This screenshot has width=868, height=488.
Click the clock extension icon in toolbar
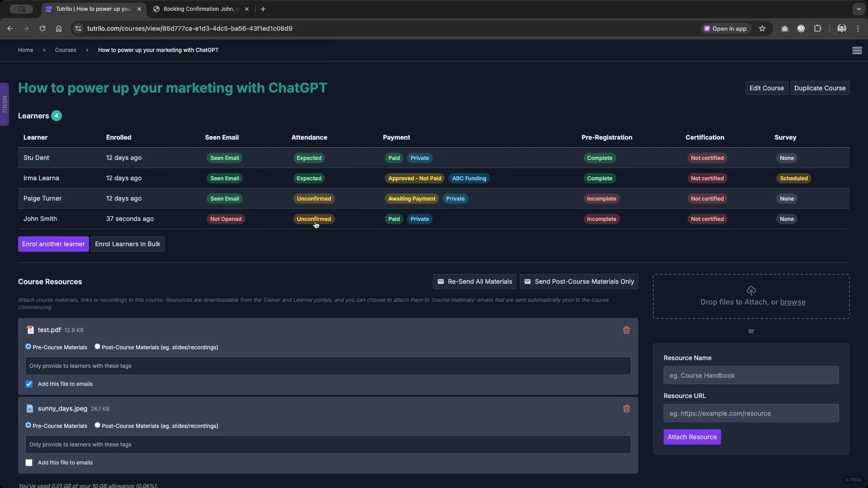(801, 28)
